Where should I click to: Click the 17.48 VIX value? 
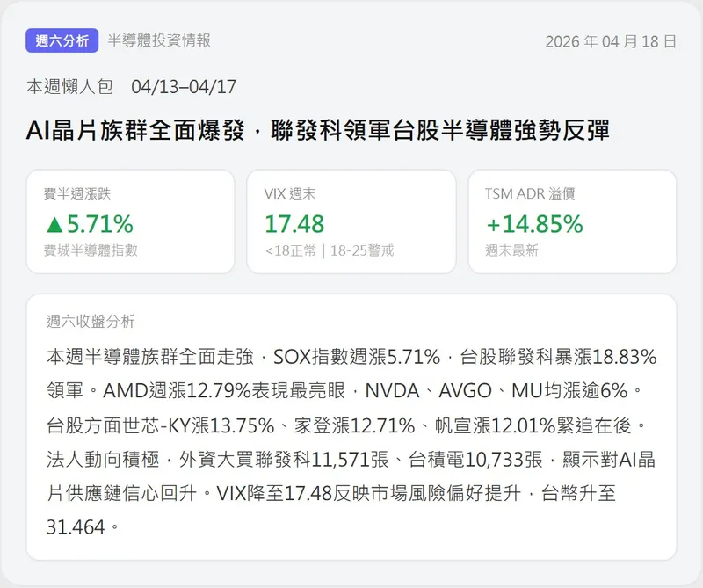294,224
